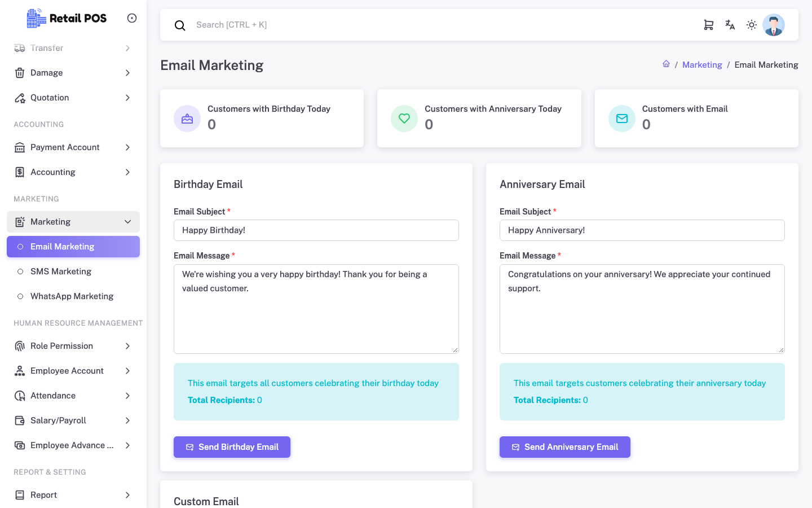The image size is (812, 508).
Task: Collapse the Marketing menu chevron
Action: click(x=128, y=222)
